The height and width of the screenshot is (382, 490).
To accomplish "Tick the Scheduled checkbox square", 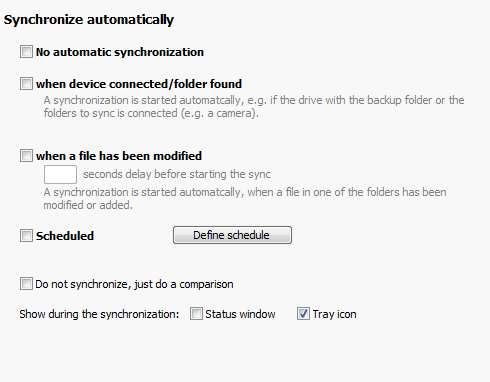I will point(26,235).
